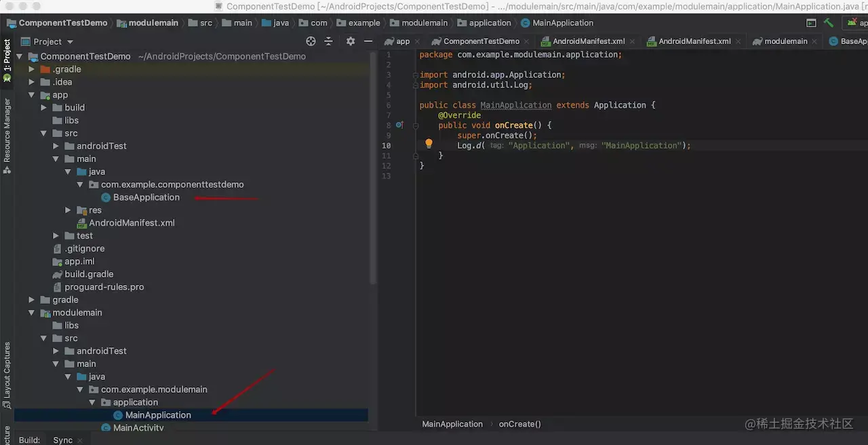The width and height of the screenshot is (868, 445).
Task: Click MainApplication class name in code
Action: tap(516, 105)
